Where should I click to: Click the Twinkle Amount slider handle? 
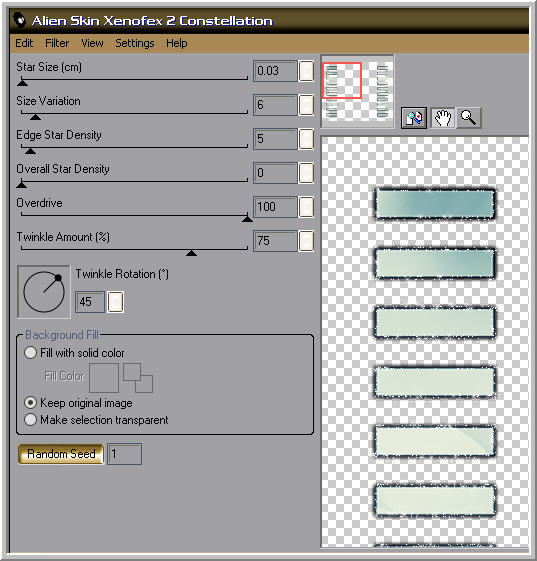[191, 253]
